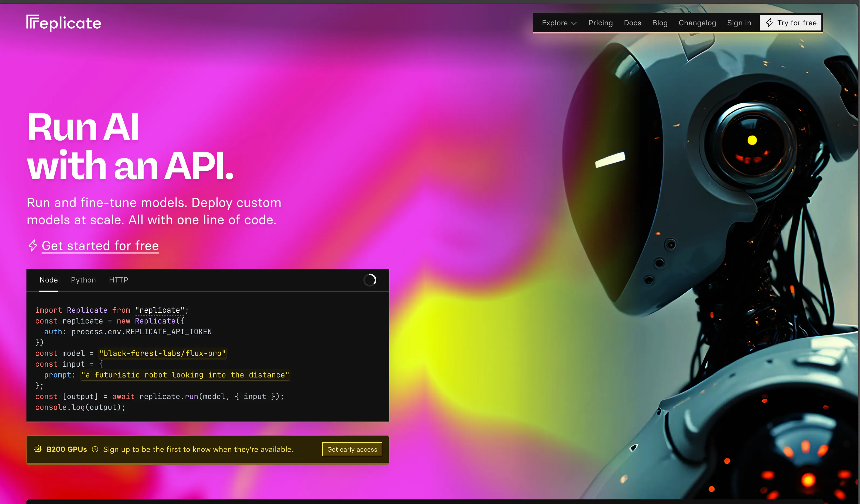Screen dimensions: 860x504
Task: Click Get started for free link
Action: pos(100,246)
